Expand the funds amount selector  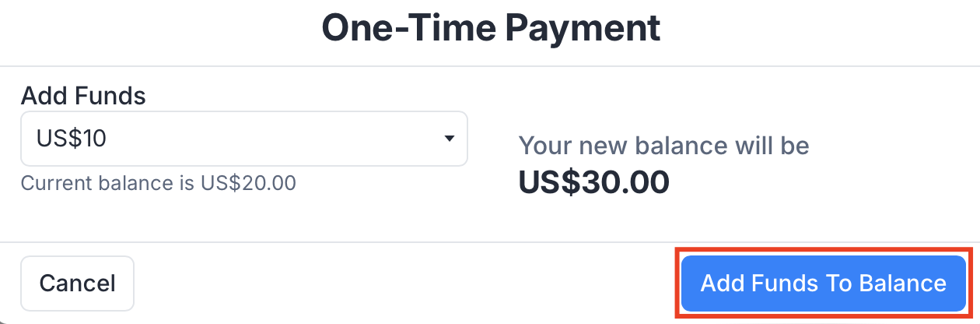click(243, 139)
